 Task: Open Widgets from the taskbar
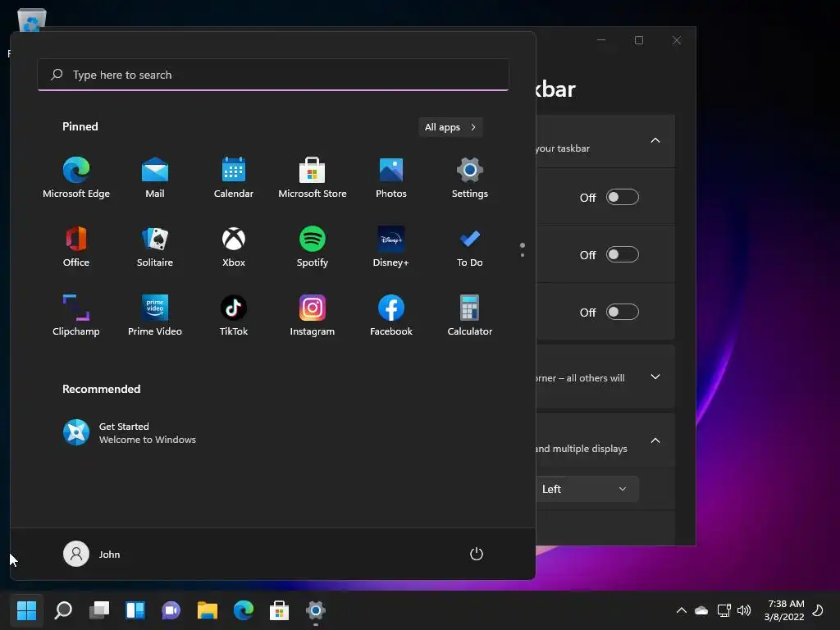pos(135,610)
